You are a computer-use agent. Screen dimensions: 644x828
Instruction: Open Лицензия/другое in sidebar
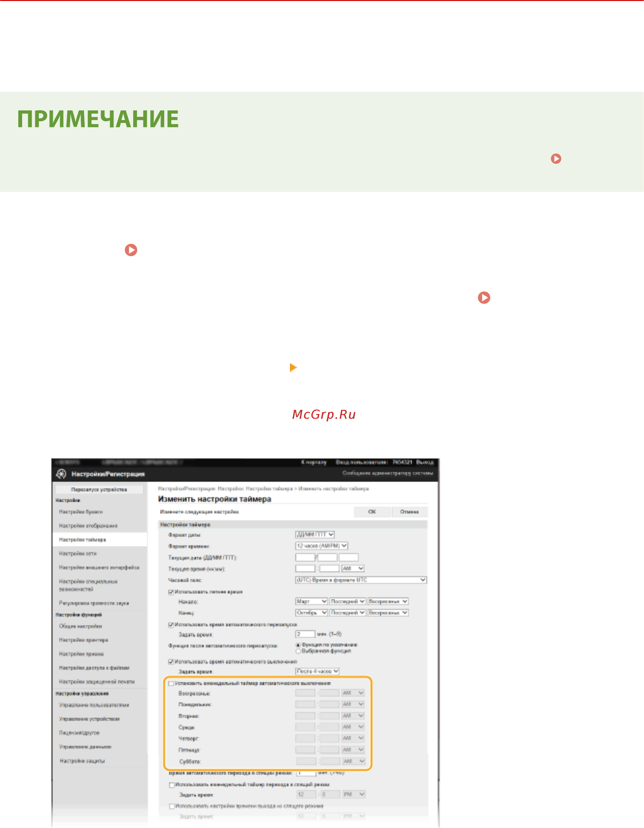pos(79,733)
